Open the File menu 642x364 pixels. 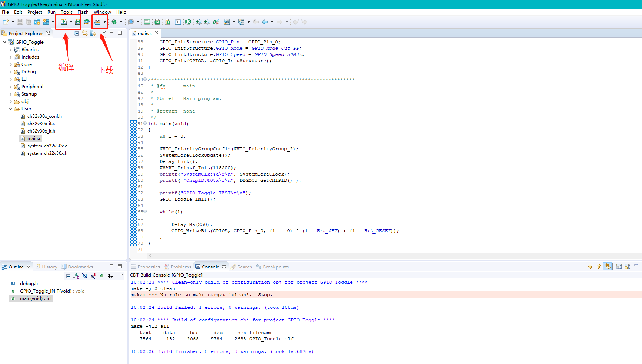click(5, 12)
